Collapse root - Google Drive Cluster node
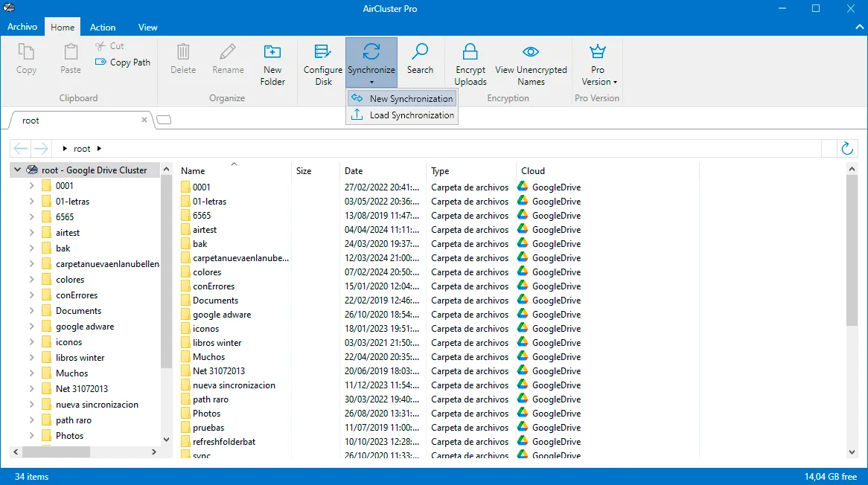Image resolution: width=868 pixels, height=485 pixels. coord(18,170)
